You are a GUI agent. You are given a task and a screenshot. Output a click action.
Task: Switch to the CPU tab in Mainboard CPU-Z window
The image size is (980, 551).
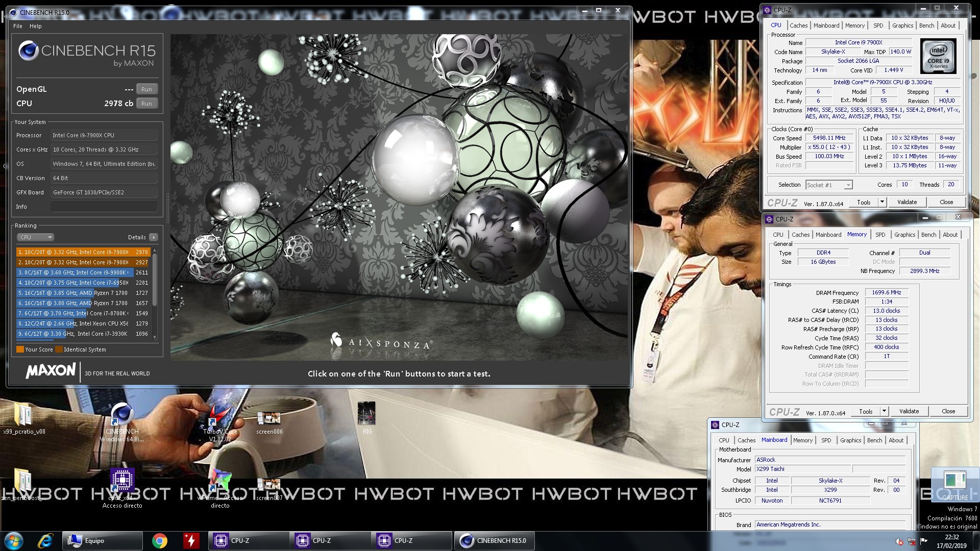[724, 440]
